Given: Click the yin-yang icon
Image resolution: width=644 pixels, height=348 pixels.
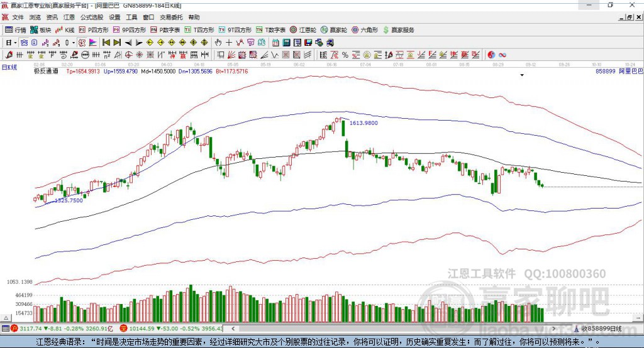Looking at the screenshot, I should pyautogui.click(x=491, y=55).
